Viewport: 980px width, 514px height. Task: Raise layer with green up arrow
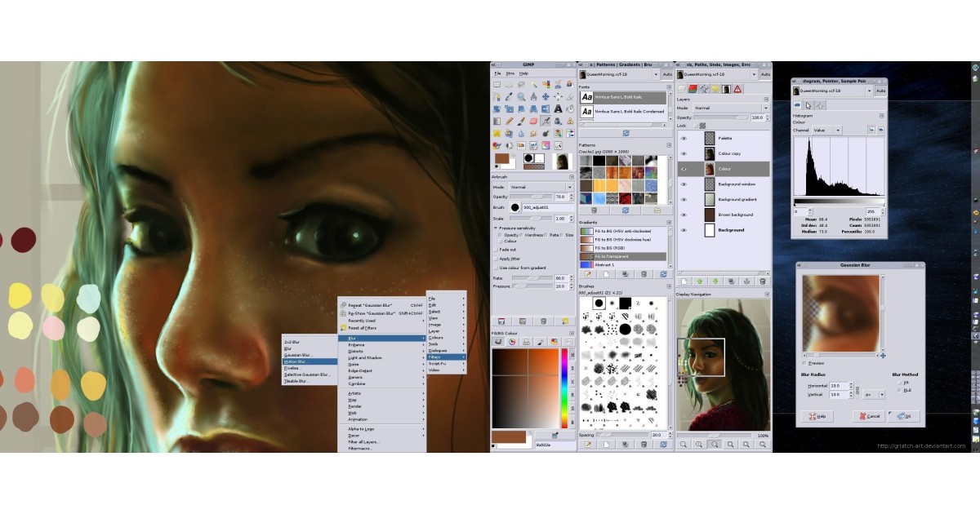pyautogui.click(x=699, y=281)
